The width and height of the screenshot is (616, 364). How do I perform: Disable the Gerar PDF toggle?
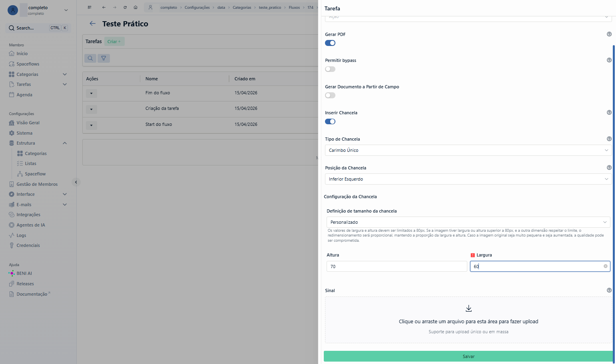coord(330,43)
